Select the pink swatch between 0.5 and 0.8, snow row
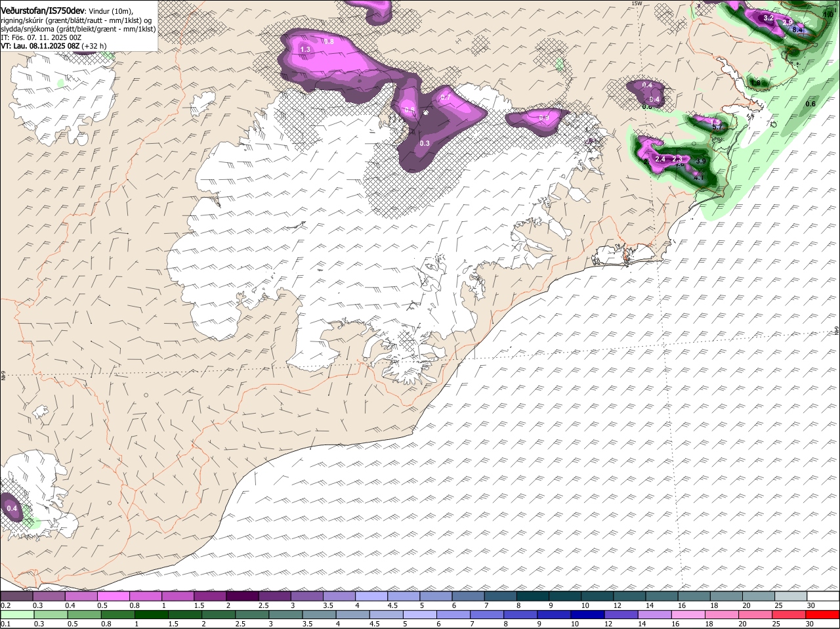This screenshot has width=840, height=629. pyautogui.click(x=113, y=596)
